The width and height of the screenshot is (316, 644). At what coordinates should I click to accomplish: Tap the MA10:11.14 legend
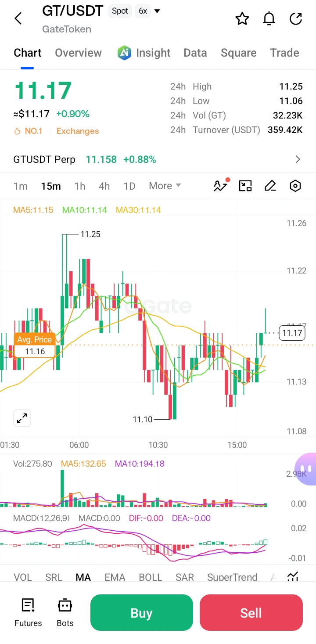(x=85, y=210)
